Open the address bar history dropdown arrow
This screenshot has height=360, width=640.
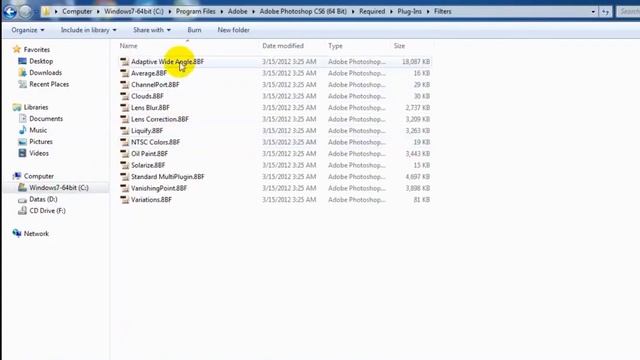point(593,12)
